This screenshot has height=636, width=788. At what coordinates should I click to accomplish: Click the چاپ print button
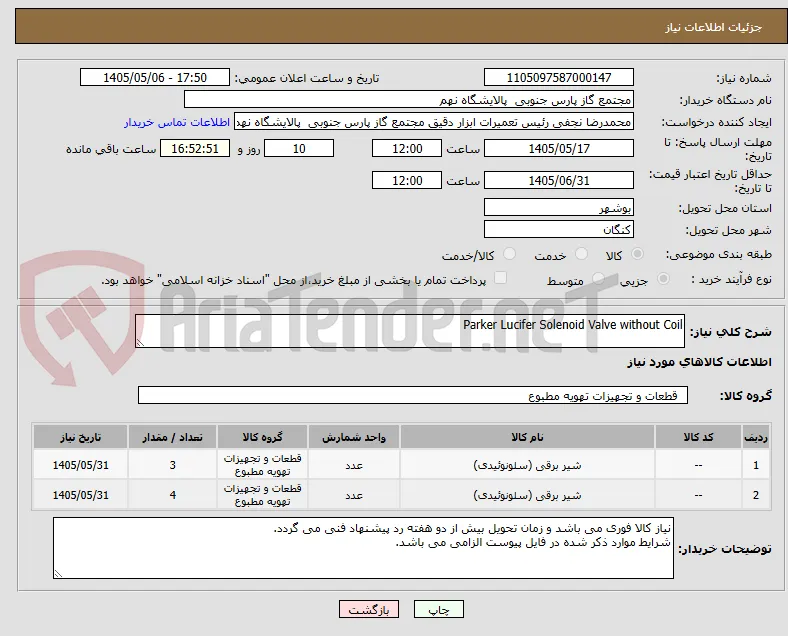[x=439, y=609]
